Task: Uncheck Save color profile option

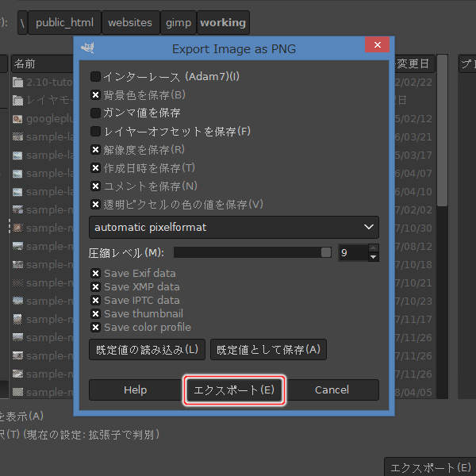Action: coord(95,327)
